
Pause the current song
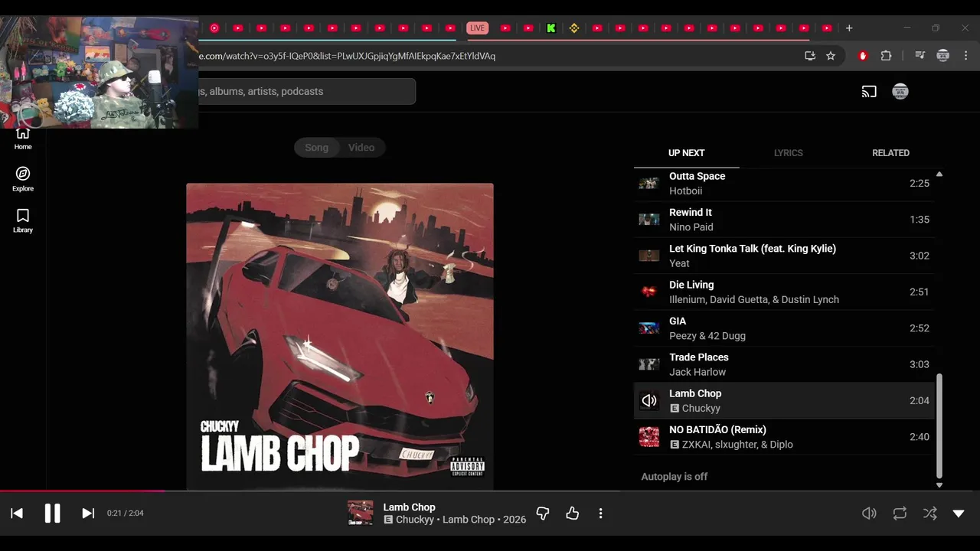pyautogui.click(x=52, y=514)
